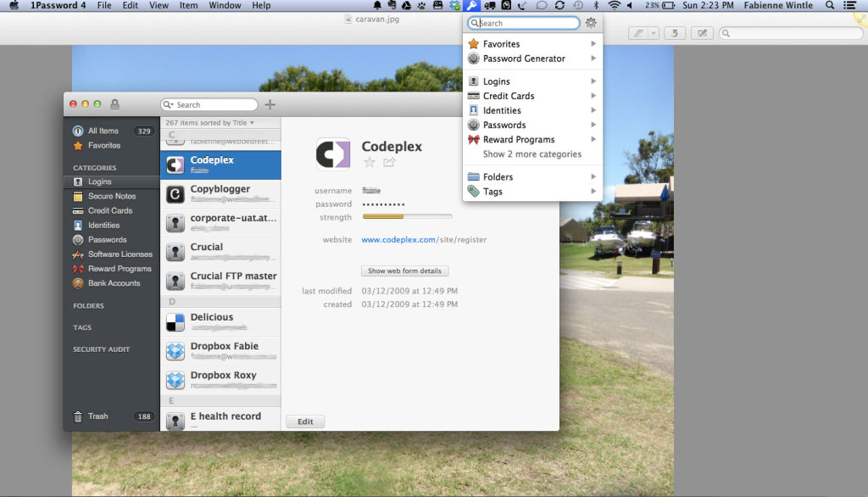Select Identities category in sidebar

click(x=111, y=225)
